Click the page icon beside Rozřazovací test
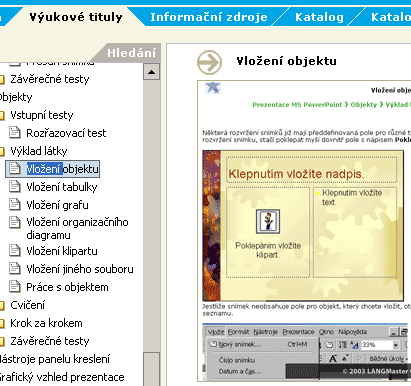 pos(14,132)
